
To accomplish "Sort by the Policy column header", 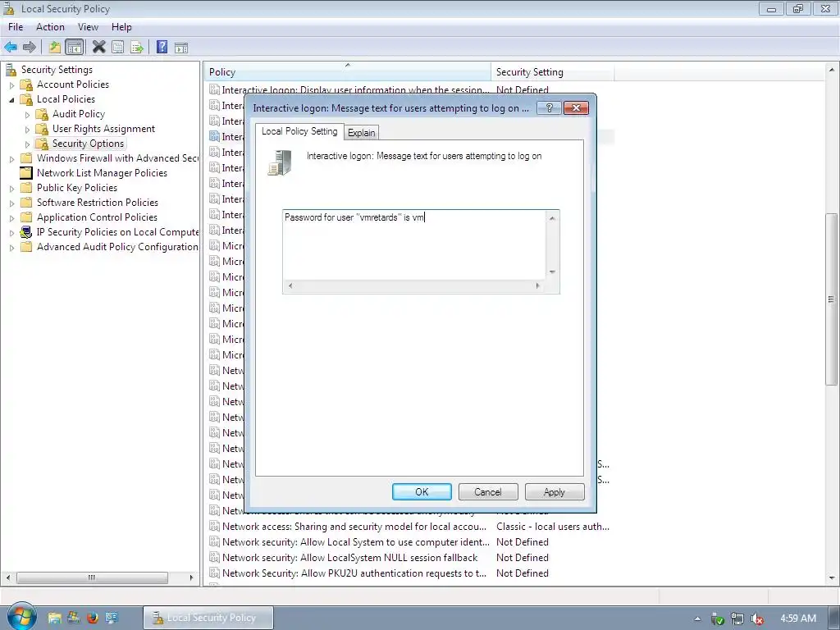I will coord(347,72).
